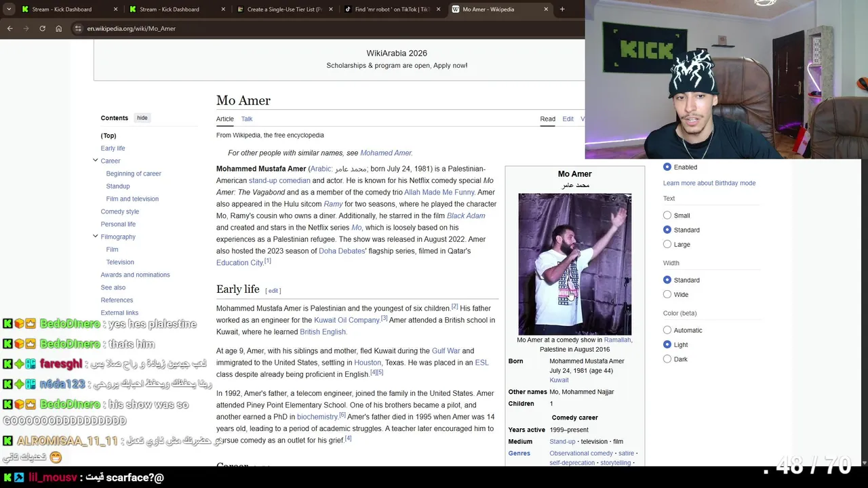Switch to the Dark color mode

pos(667,359)
